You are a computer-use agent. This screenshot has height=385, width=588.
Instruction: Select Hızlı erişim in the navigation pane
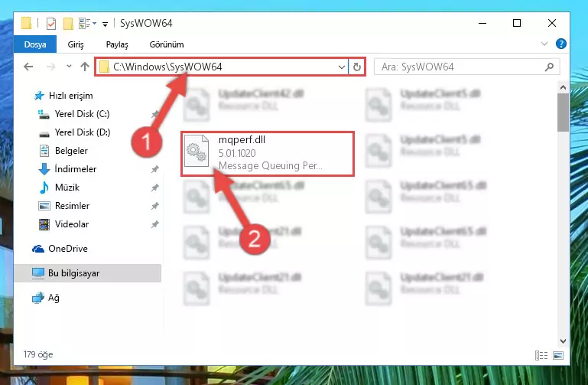[x=70, y=96]
